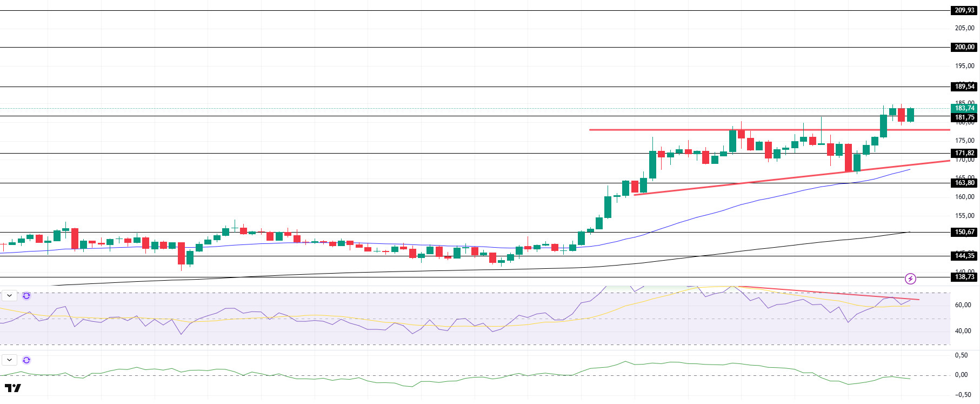Select the 163,80 price level label
980x404 pixels.
964,183
